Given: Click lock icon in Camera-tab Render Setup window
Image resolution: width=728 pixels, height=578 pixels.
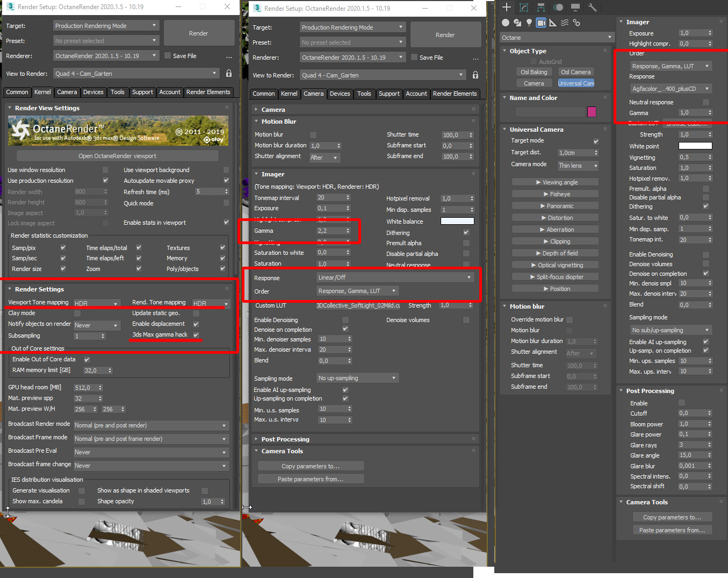Looking at the screenshot, I should pos(475,75).
